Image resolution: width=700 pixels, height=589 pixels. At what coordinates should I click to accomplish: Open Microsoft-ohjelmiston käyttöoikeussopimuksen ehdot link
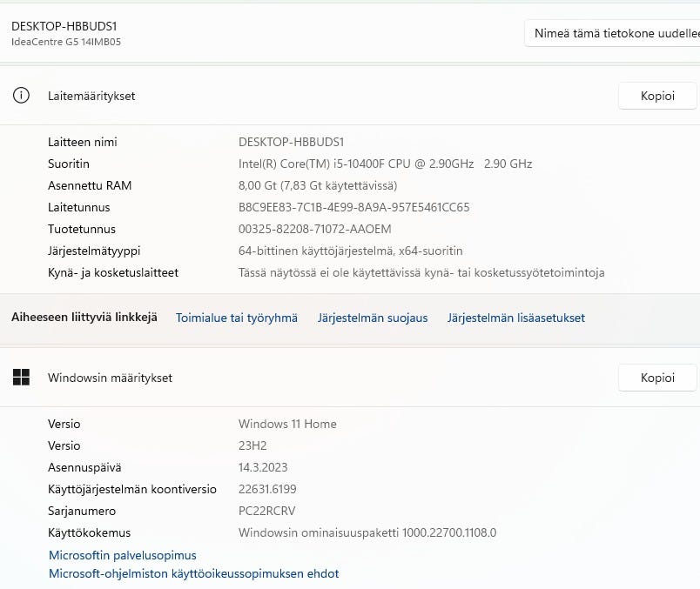[x=193, y=573]
